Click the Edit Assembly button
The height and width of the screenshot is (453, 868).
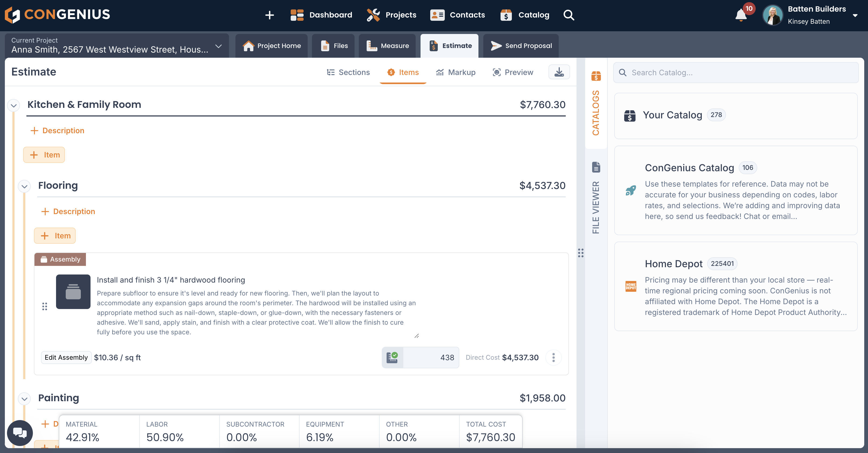[66, 357]
